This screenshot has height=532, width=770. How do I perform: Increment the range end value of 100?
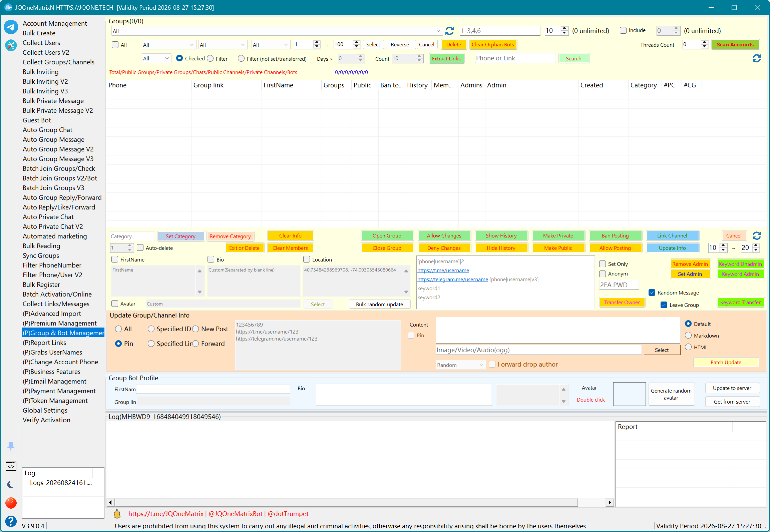(x=357, y=42)
